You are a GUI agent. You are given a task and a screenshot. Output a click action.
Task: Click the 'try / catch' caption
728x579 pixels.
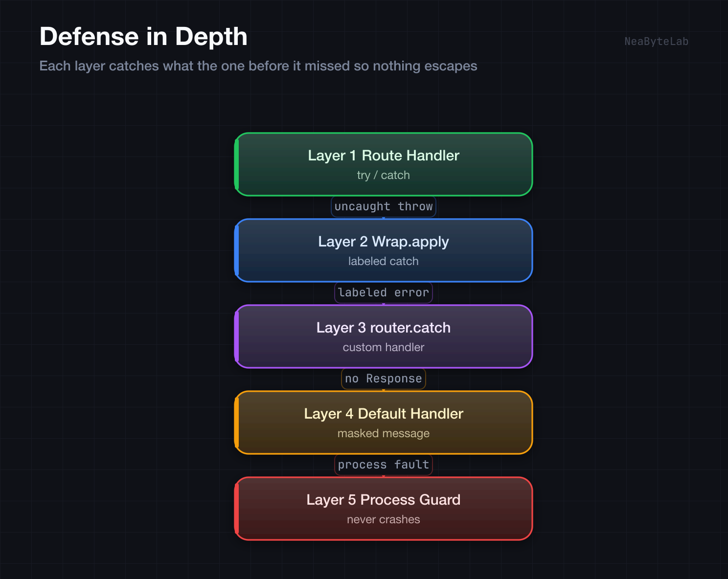click(x=384, y=175)
